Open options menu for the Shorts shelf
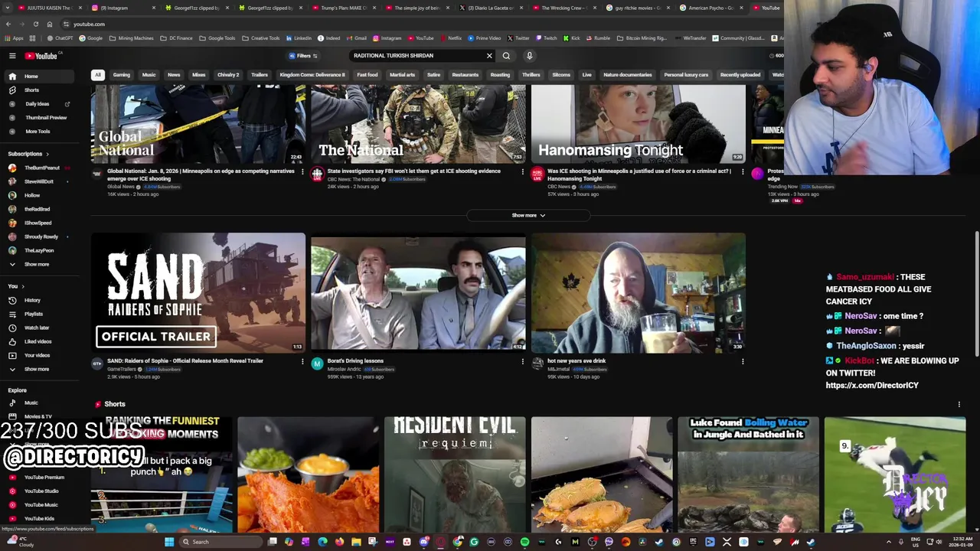 click(959, 404)
